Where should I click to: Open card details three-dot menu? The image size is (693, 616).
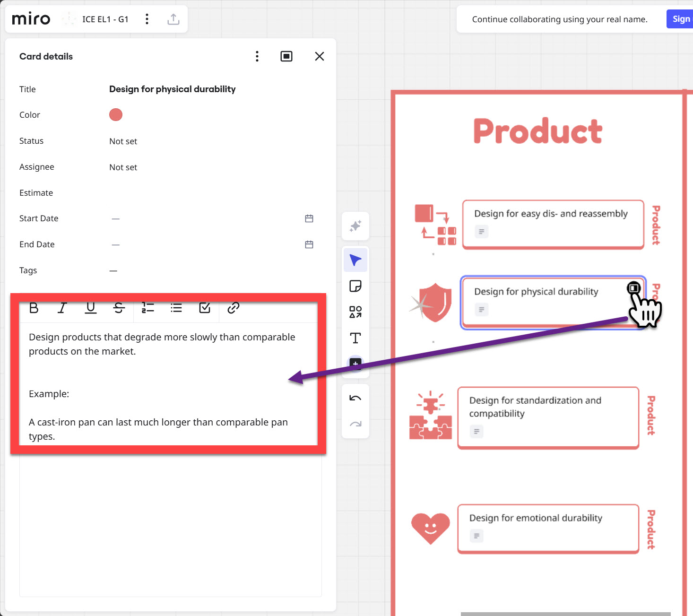(257, 57)
